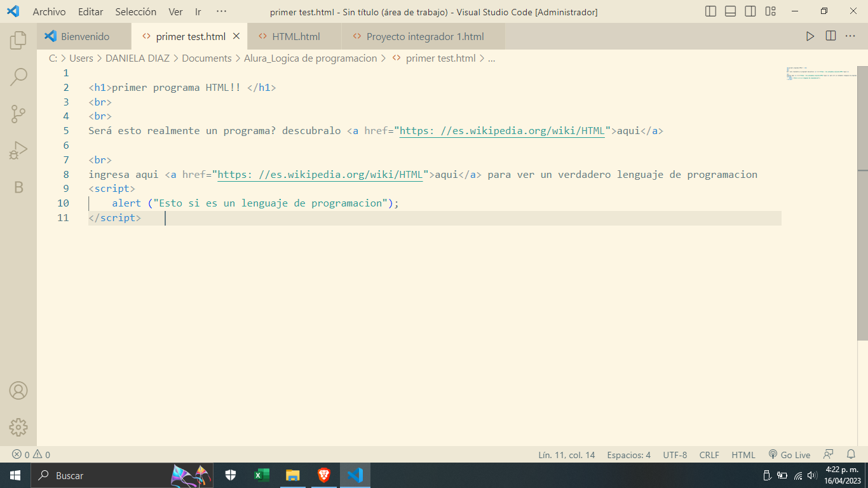Click Visual Studio Code taskbar icon

pyautogui.click(x=355, y=475)
